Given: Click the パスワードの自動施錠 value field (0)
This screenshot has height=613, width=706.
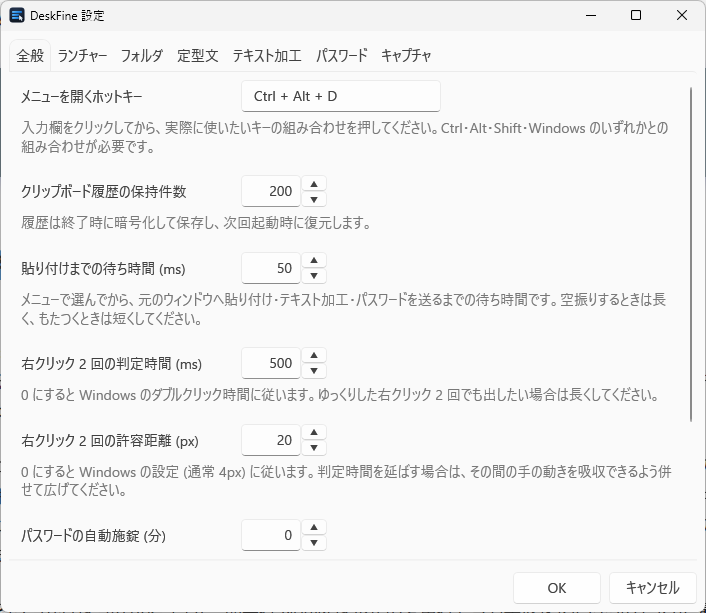Looking at the screenshot, I should pos(271,535).
